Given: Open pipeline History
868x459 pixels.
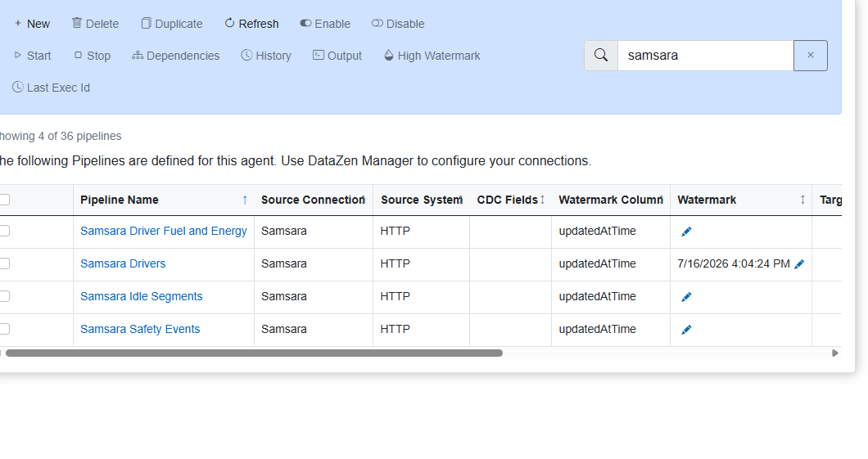Looking at the screenshot, I should pyautogui.click(x=266, y=56).
